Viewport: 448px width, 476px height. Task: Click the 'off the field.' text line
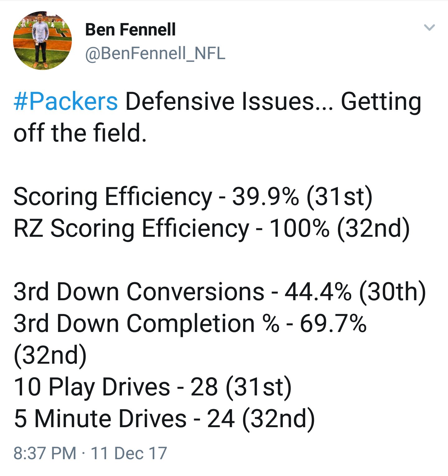[x=80, y=133]
